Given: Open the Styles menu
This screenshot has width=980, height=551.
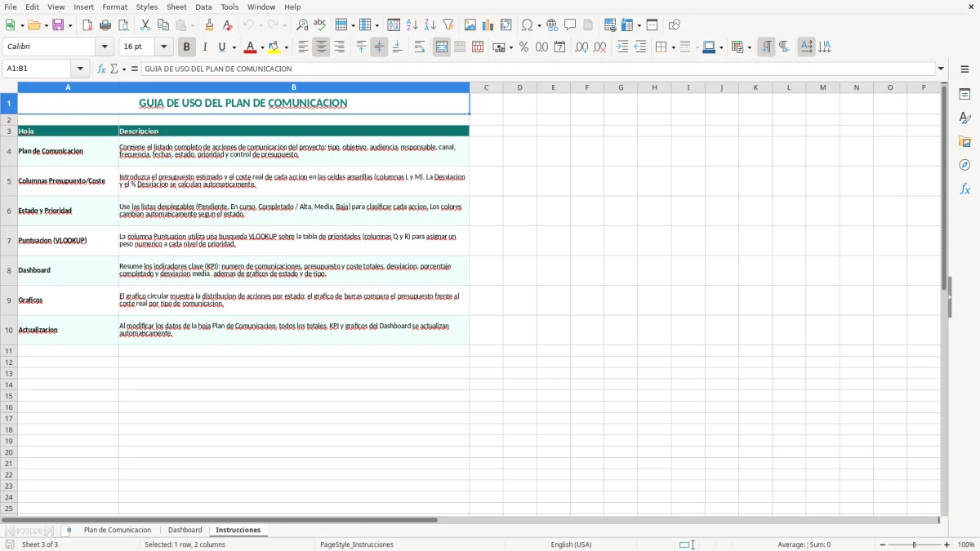Looking at the screenshot, I should click(147, 7).
